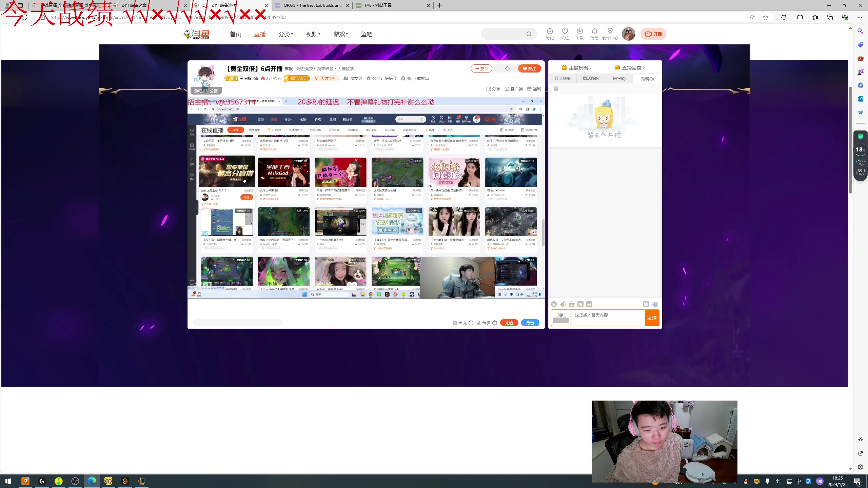The height and width of the screenshot is (488, 868).
Task: Click the browser Favorites star icon
Action: point(766,17)
